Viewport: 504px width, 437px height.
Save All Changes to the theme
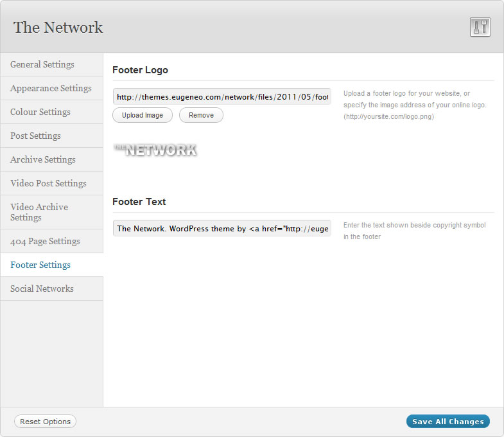coord(448,422)
